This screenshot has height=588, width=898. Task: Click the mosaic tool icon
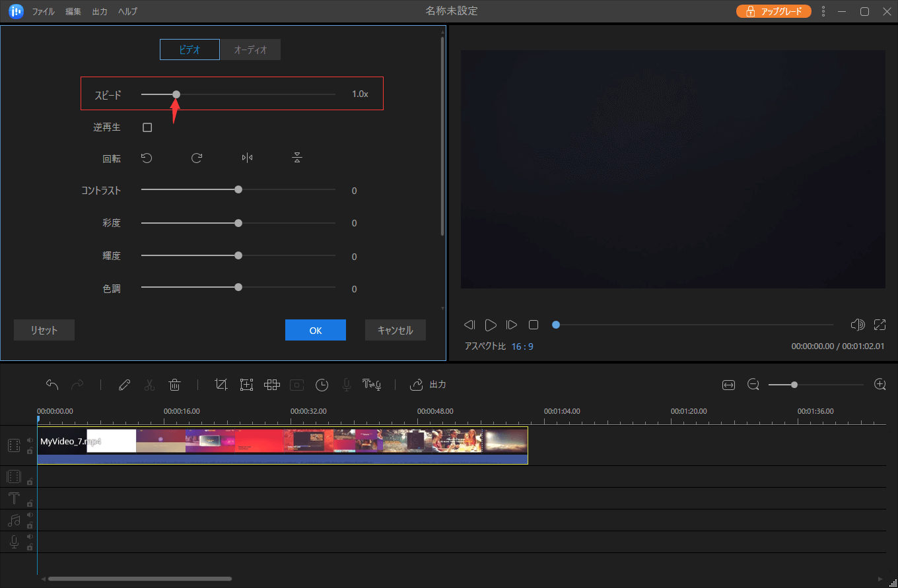pos(272,385)
